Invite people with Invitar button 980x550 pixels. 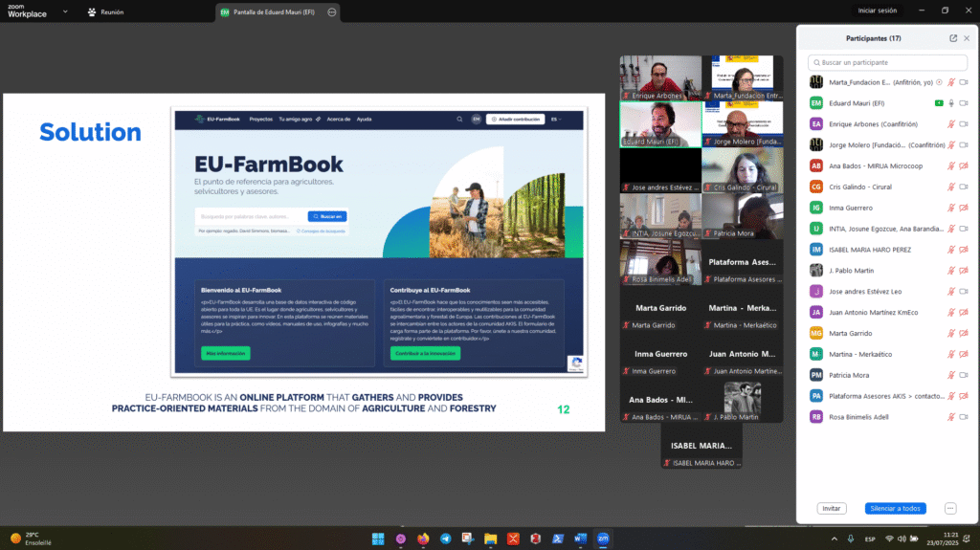pyautogui.click(x=832, y=508)
